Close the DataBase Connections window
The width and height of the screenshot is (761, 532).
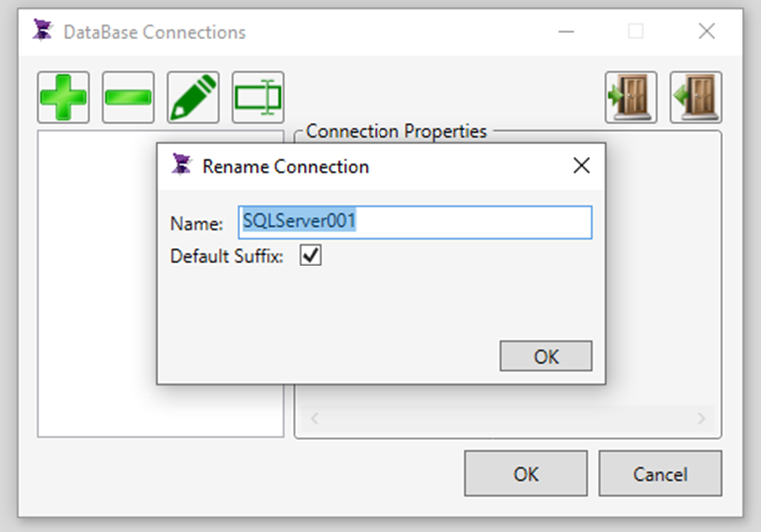[x=707, y=32]
